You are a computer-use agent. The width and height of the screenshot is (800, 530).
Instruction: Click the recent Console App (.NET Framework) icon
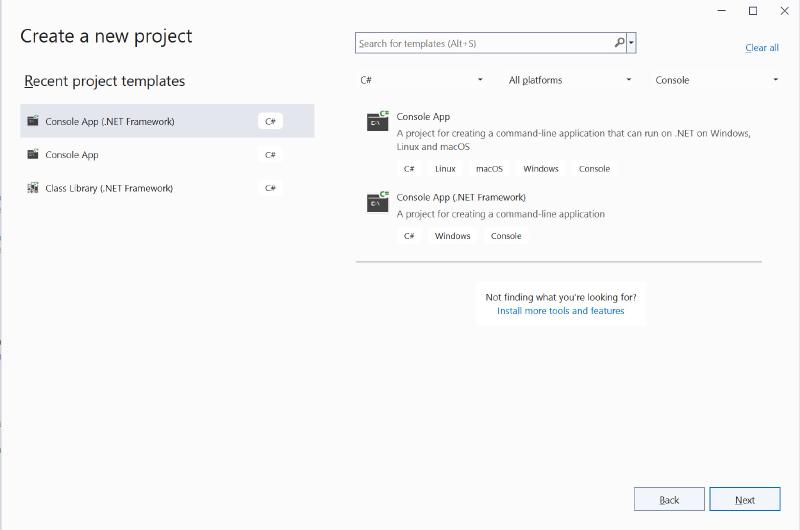[x=33, y=121]
